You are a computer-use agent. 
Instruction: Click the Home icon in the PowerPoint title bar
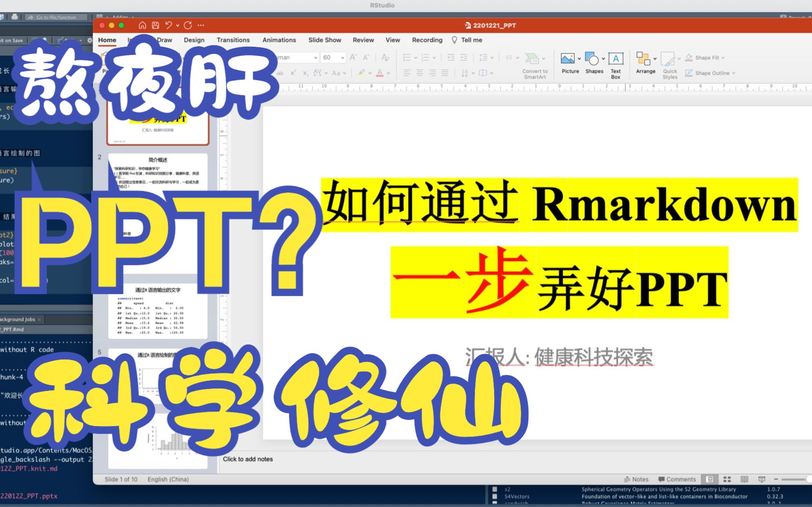coord(142,25)
